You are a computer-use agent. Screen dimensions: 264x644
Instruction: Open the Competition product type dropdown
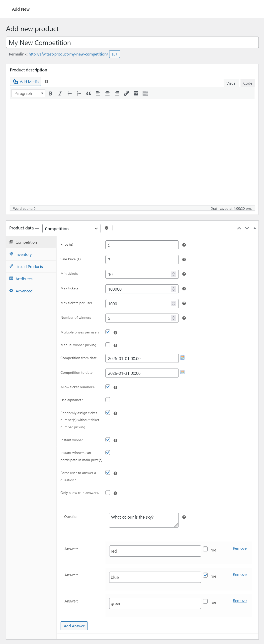pyautogui.click(x=71, y=228)
